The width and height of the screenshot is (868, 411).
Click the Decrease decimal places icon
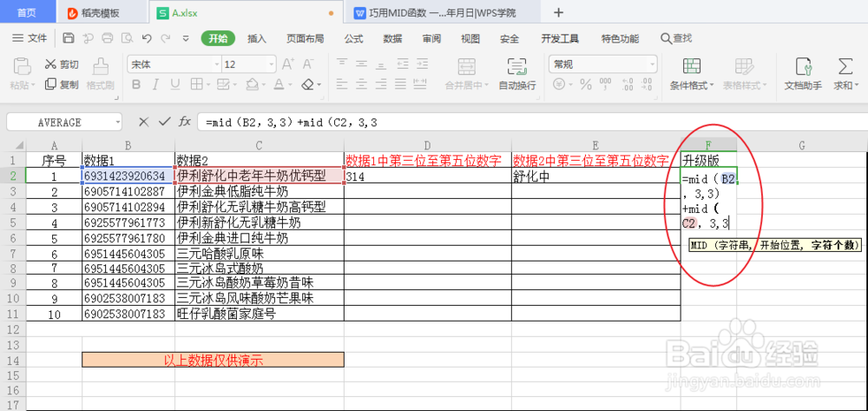[x=646, y=85]
